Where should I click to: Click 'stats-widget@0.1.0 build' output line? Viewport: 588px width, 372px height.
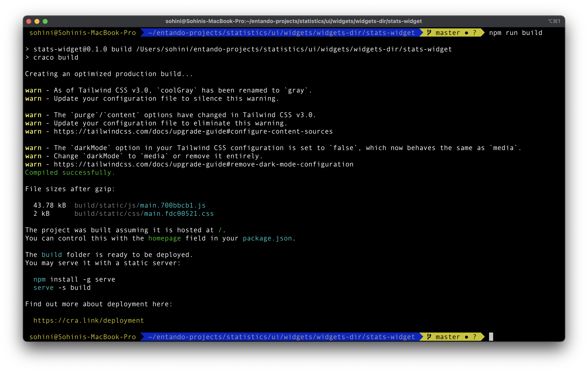click(x=238, y=49)
